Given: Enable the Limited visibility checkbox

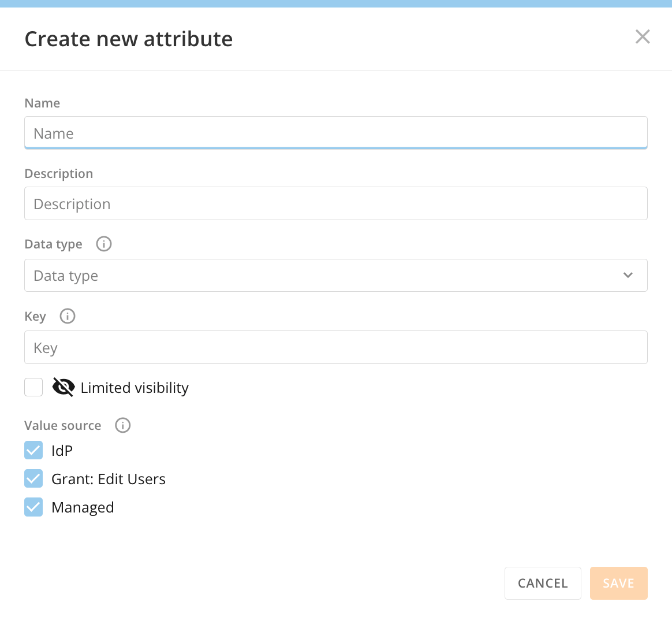Looking at the screenshot, I should pos(33,387).
